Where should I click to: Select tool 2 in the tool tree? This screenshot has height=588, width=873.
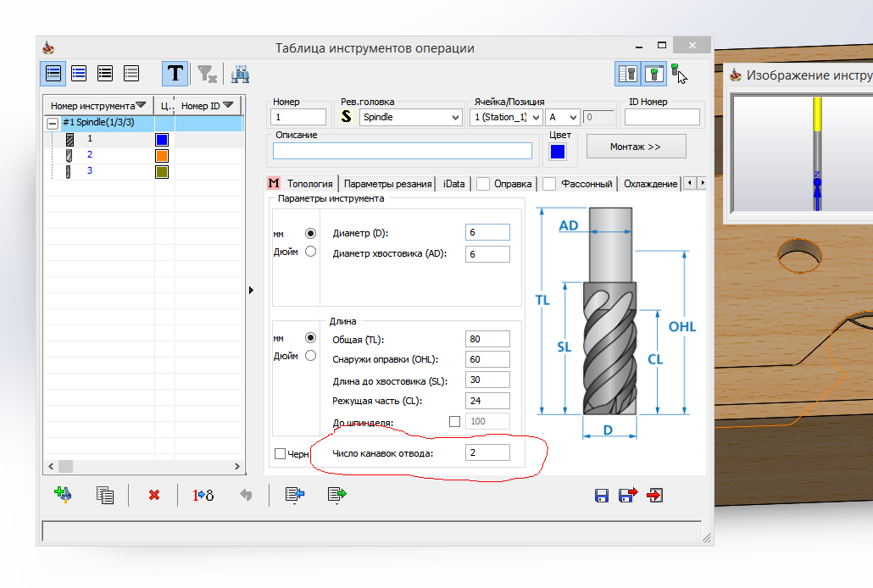[89, 155]
